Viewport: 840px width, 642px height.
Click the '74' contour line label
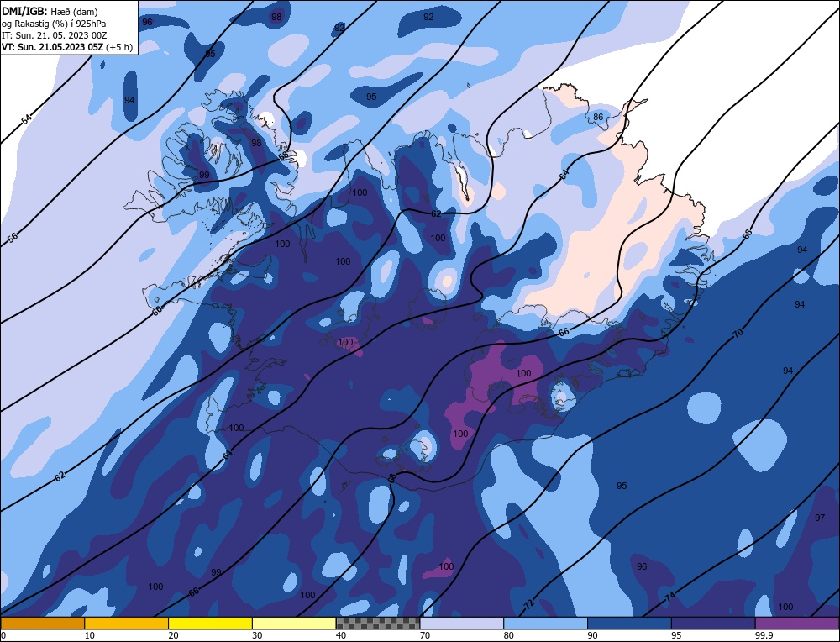(x=670, y=596)
